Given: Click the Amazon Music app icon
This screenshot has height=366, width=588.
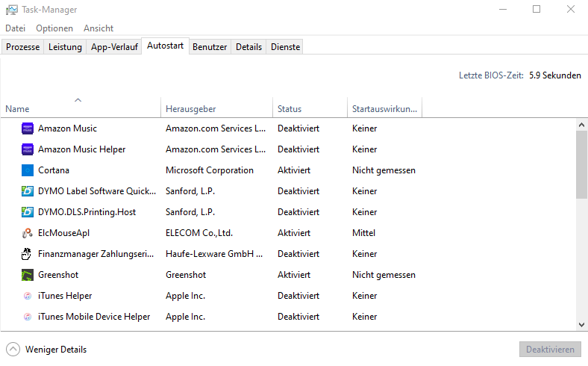Looking at the screenshot, I should (28, 128).
